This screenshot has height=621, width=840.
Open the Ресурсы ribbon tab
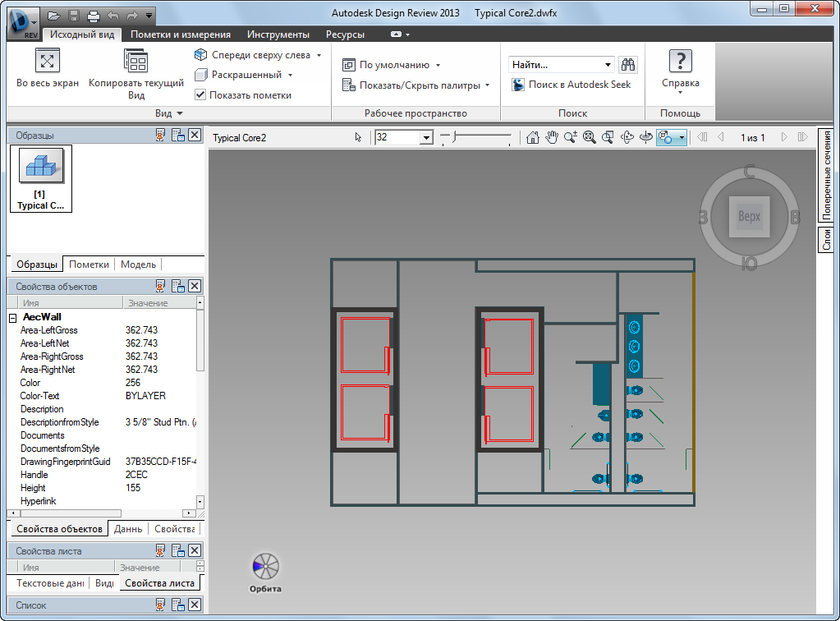tap(345, 34)
